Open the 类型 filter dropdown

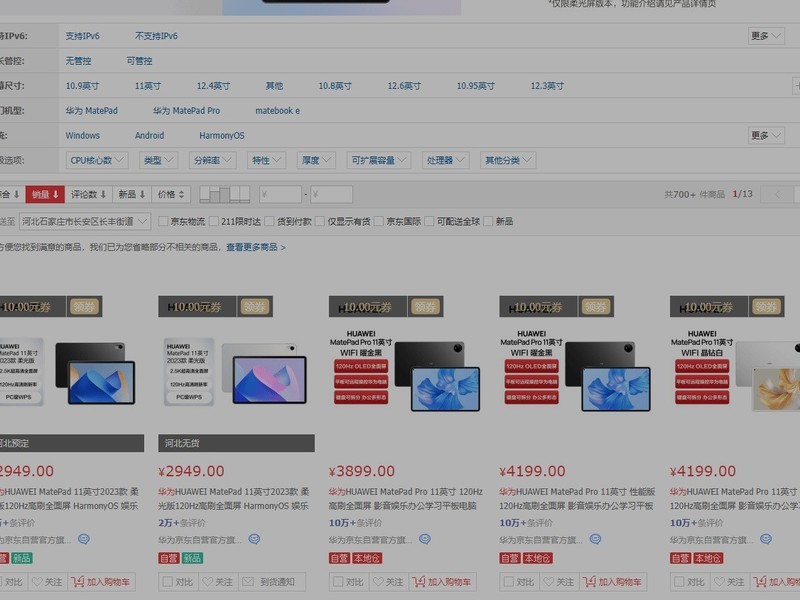159,160
